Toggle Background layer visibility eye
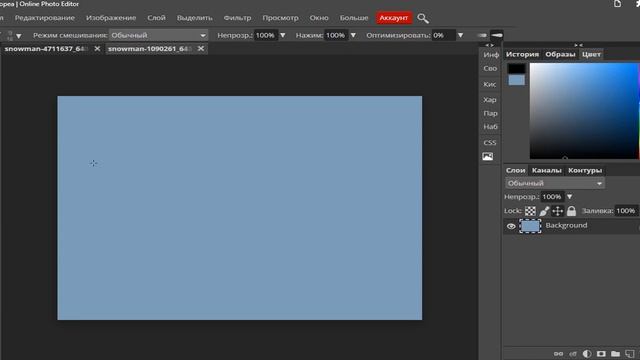Image resolution: width=640 pixels, height=360 pixels. click(x=511, y=226)
